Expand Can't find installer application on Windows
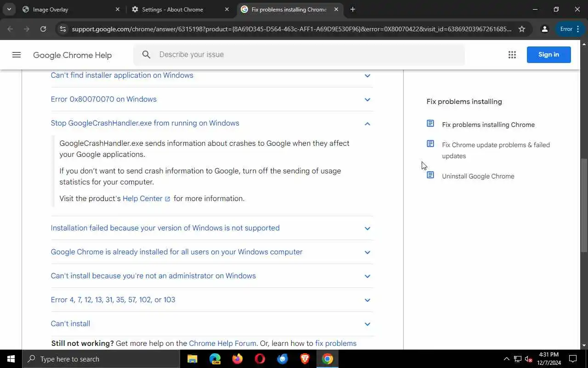 click(x=212, y=75)
